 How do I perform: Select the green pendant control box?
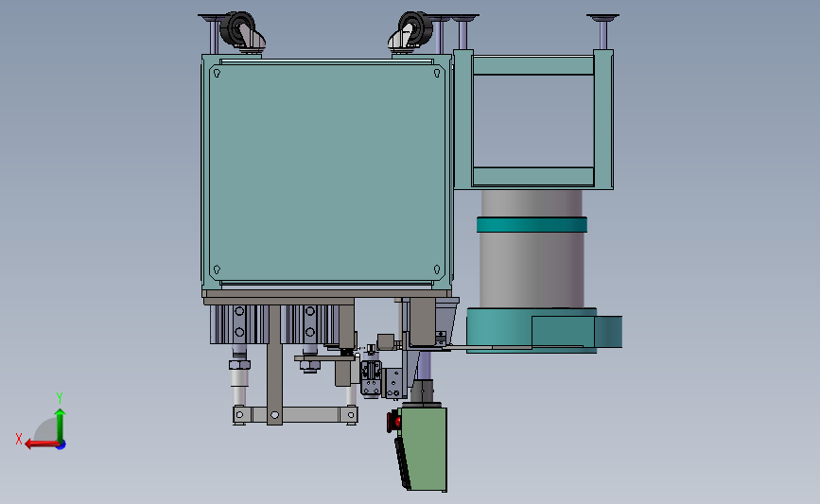click(426, 448)
